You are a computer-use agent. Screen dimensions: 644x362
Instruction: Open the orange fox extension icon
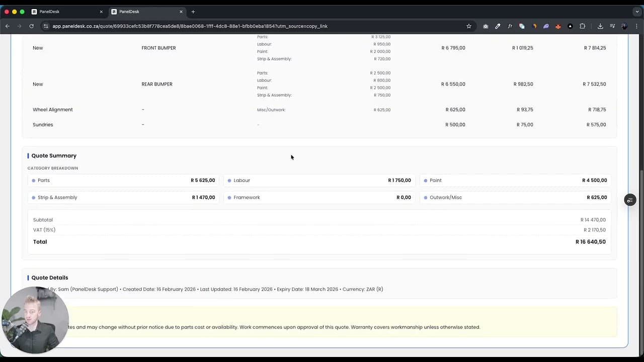click(558, 26)
